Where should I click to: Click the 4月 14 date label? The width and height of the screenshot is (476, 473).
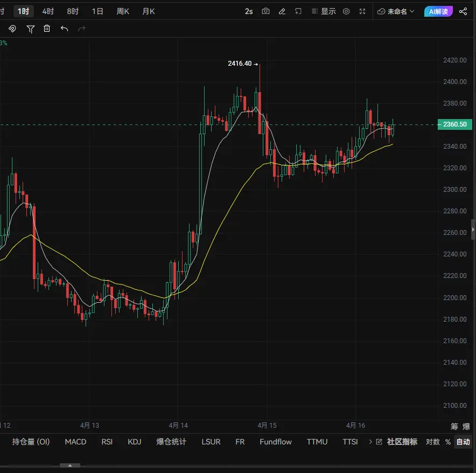click(178, 425)
